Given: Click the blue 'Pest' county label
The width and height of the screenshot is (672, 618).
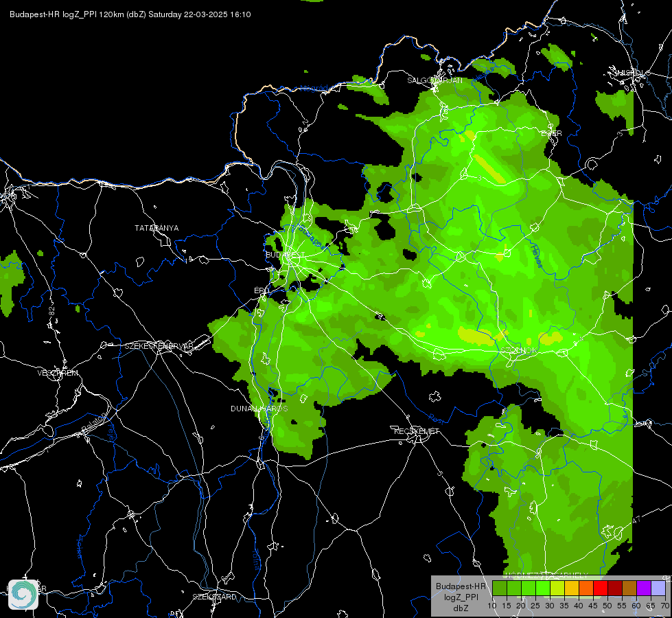Looking at the screenshot, I should [437, 418].
